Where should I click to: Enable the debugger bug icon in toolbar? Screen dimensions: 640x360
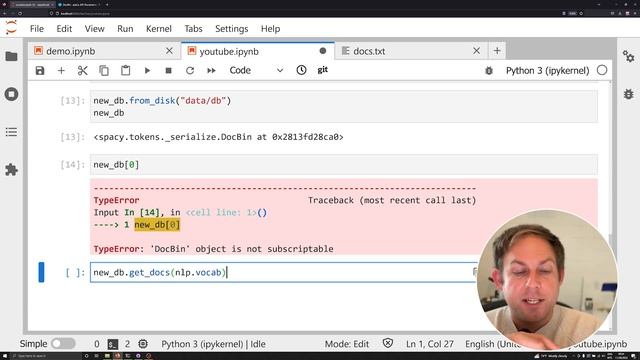[489, 71]
